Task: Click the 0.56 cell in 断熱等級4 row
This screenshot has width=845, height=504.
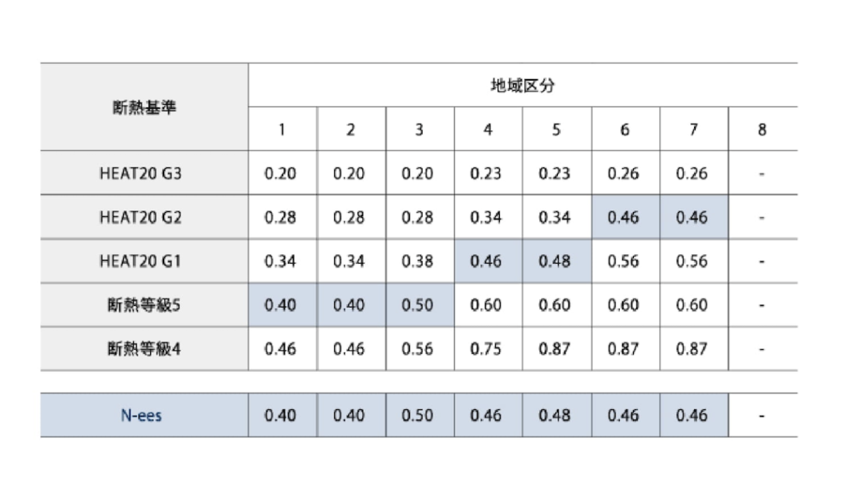Action: click(419, 349)
